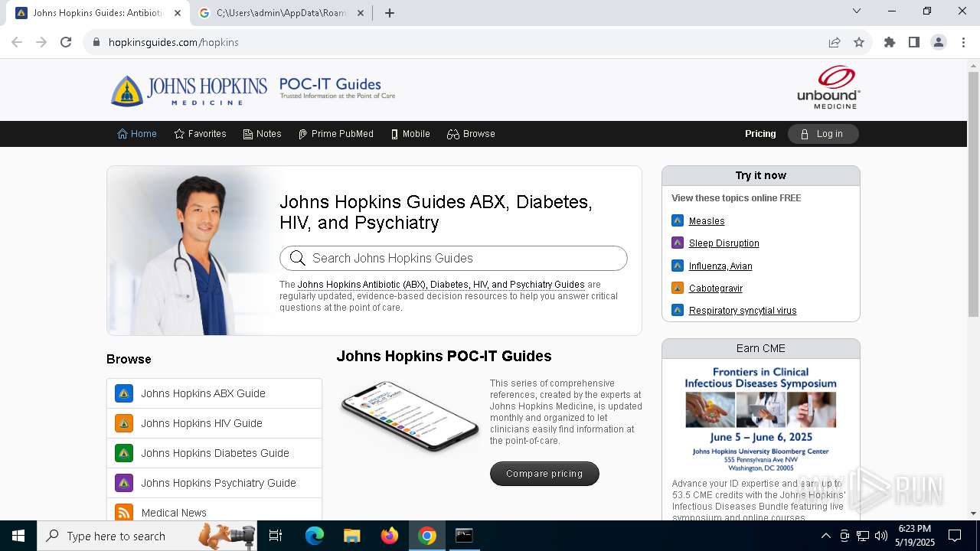
Task: Open a new browser tab
Action: (x=390, y=13)
